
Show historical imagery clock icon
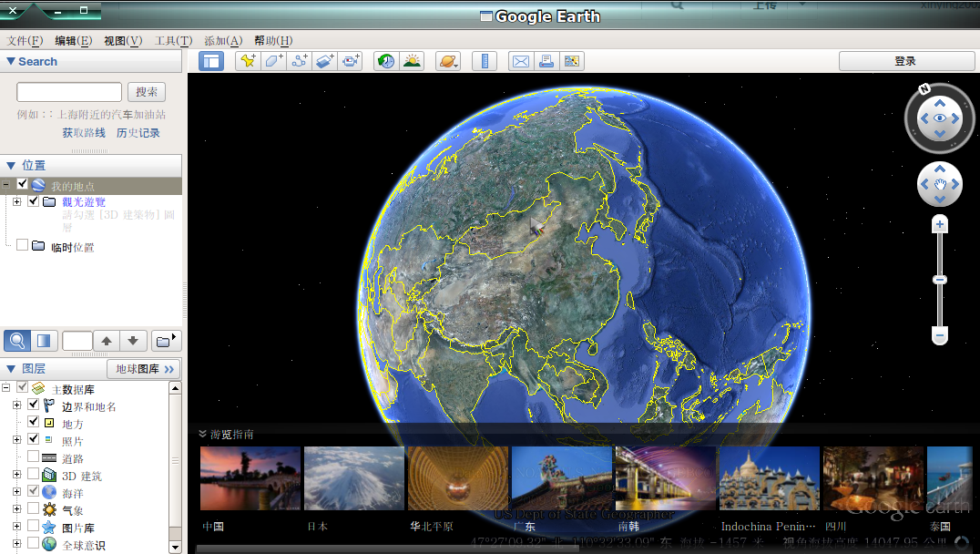(x=386, y=61)
